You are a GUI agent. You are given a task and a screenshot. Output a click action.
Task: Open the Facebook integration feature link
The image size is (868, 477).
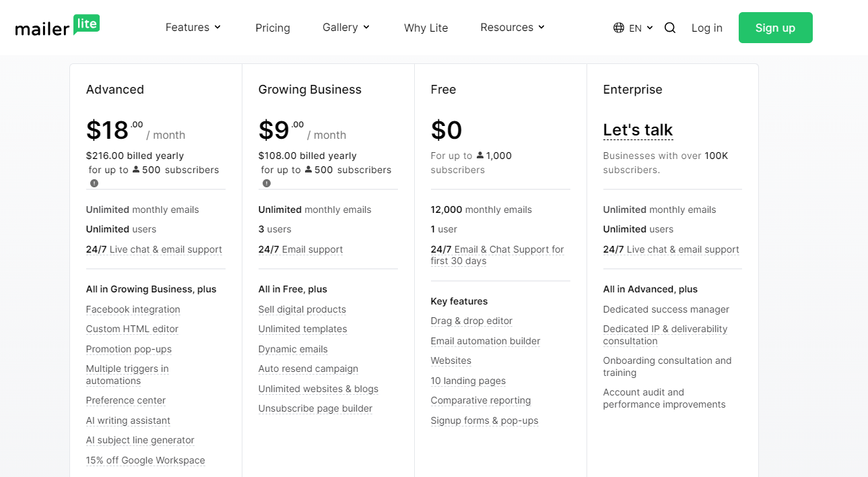(133, 309)
